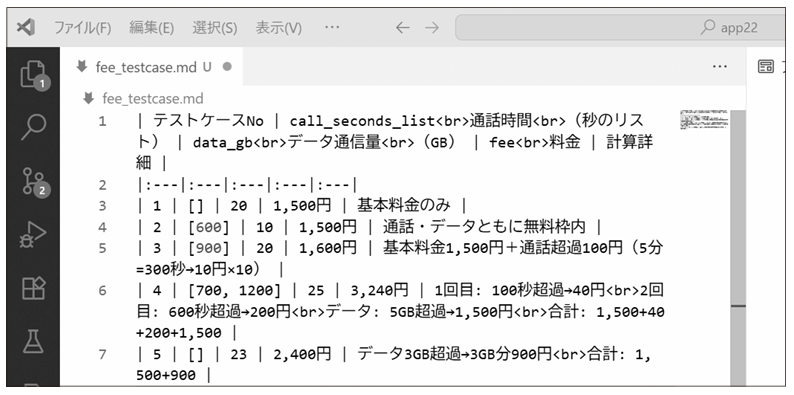Viewport: 794px width, 395px height.
Task: Click the VS Code logo icon
Action: tap(26, 27)
